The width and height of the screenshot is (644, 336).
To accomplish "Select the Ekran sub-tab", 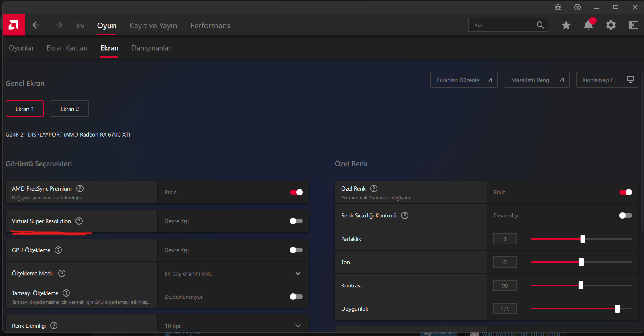I will pyautogui.click(x=109, y=48).
